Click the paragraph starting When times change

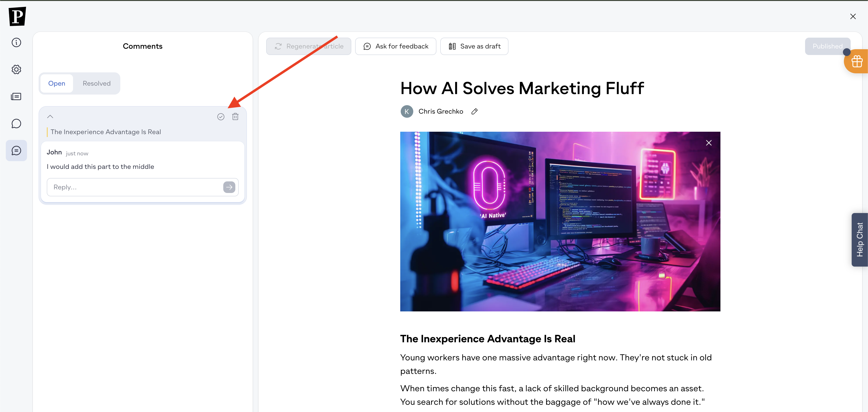(x=552, y=395)
